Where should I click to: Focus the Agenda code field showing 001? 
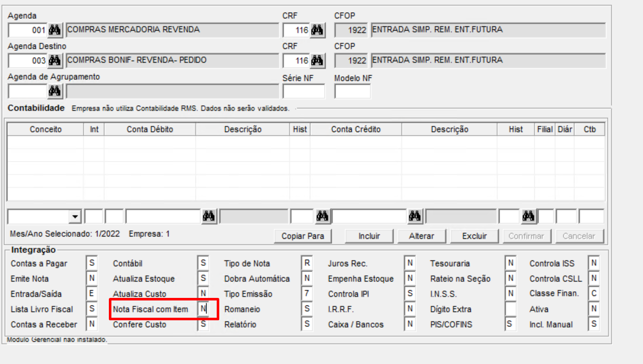(x=28, y=30)
